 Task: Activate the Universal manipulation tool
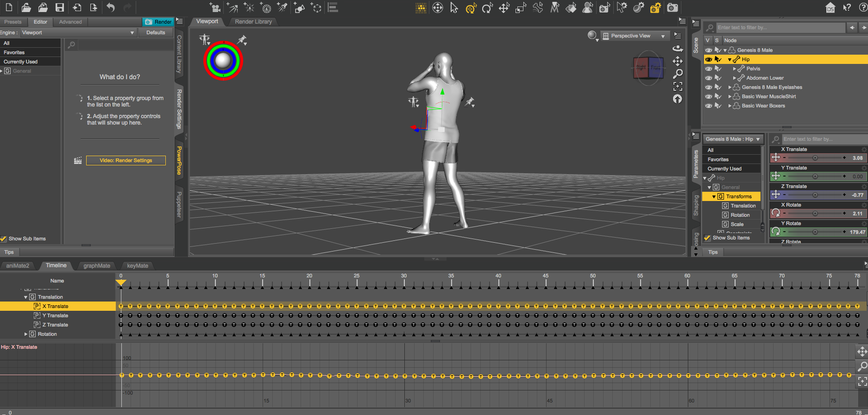pos(471,7)
